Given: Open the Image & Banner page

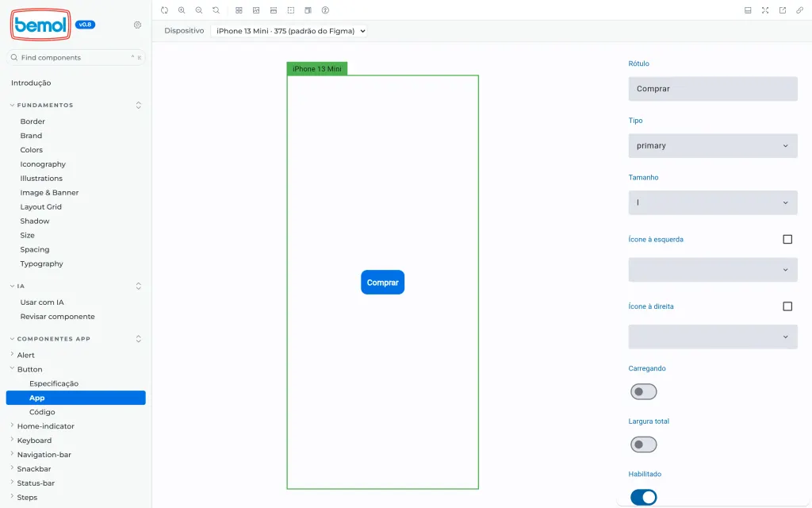Looking at the screenshot, I should [49, 193].
